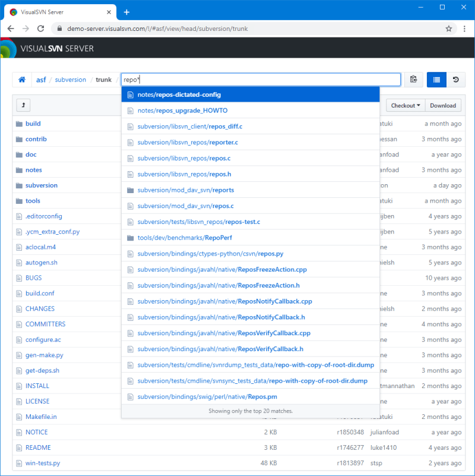Open the copy-URL-to-clipboard icon
Screen dimensions: 475x476
413,79
